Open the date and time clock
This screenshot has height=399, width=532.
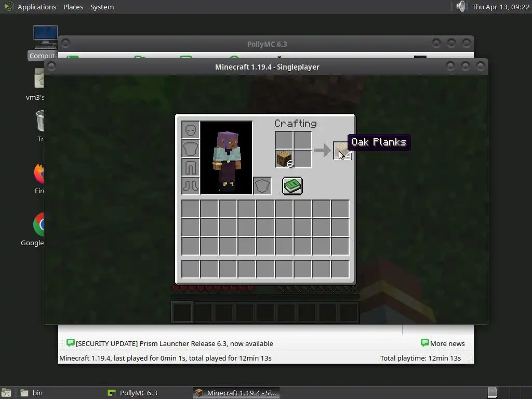click(x=501, y=7)
